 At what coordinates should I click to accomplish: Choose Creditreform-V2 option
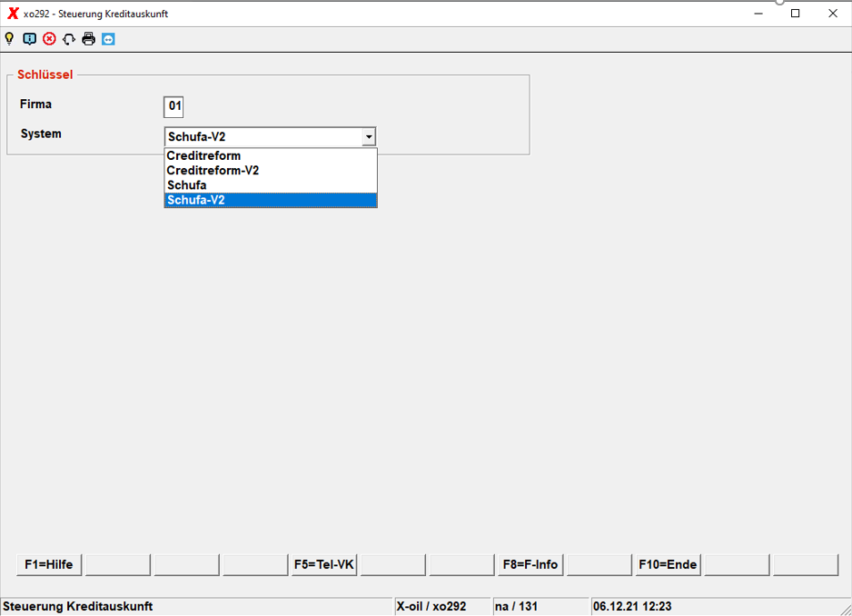[x=271, y=171]
